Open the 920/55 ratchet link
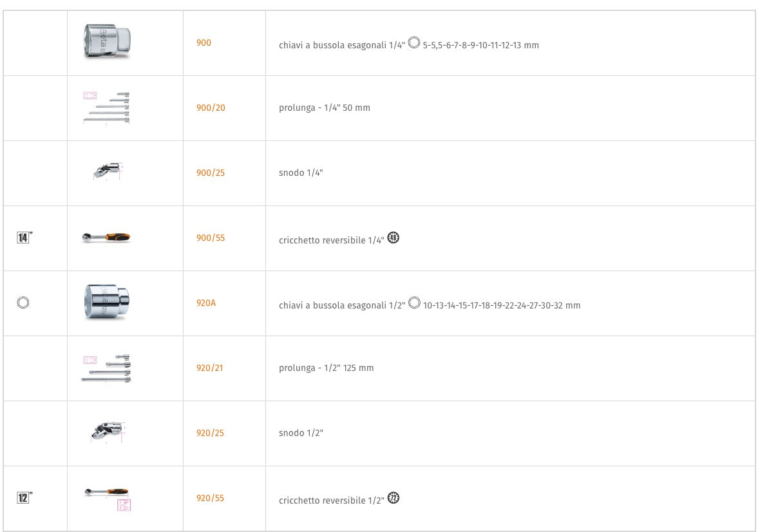This screenshot has height=532, width=760. (x=211, y=499)
